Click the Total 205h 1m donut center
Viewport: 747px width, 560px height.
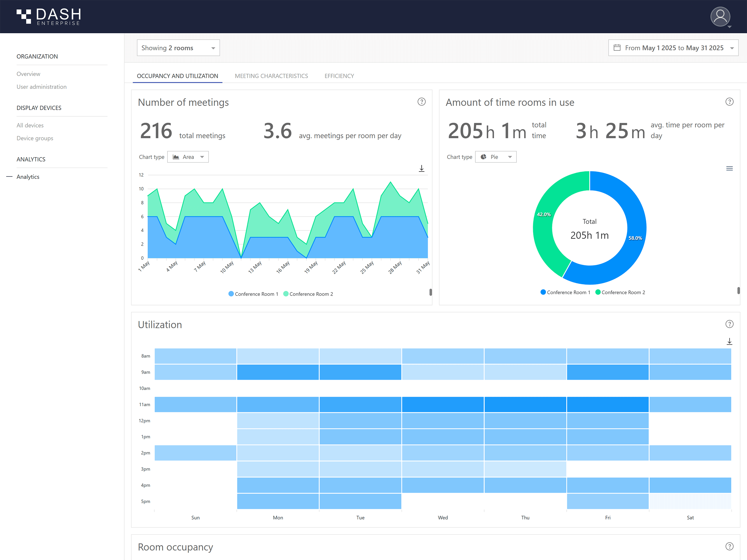(x=590, y=229)
